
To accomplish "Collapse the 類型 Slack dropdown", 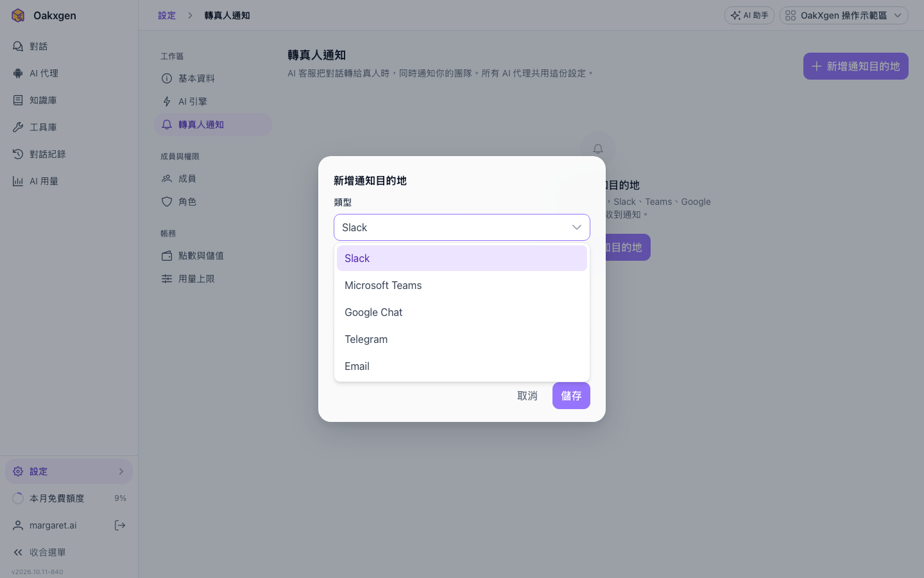I will coord(462,227).
